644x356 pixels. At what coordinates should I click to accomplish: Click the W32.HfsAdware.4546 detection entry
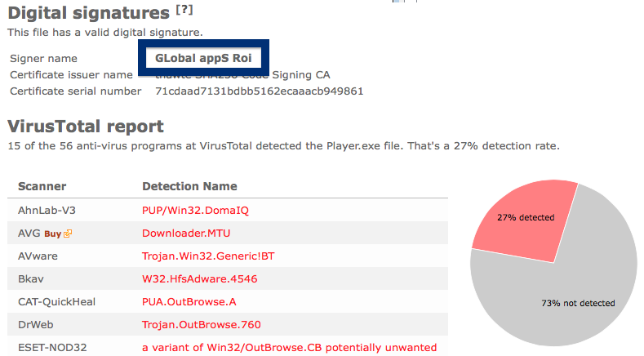point(200,278)
